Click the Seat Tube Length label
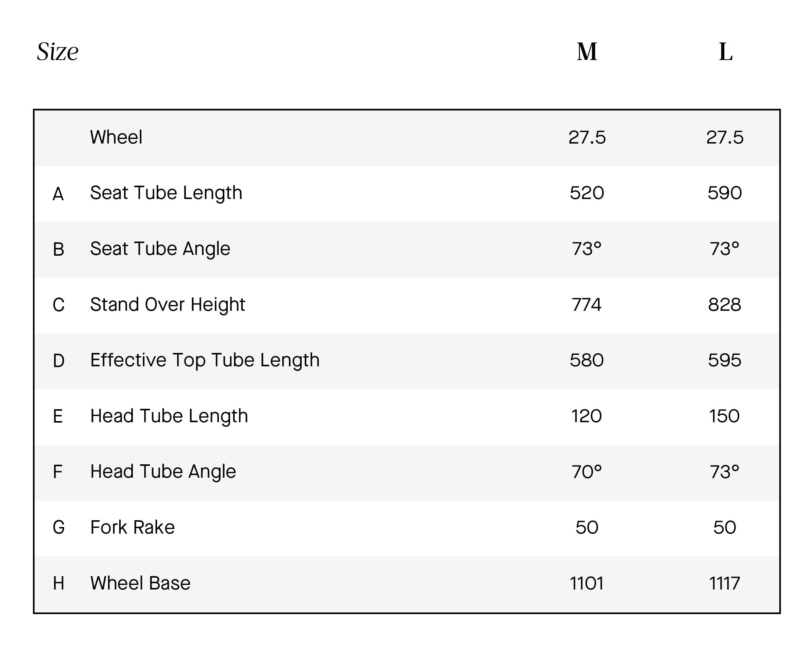The height and width of the screenshot is (645, 812). click(x=166, y=193)
